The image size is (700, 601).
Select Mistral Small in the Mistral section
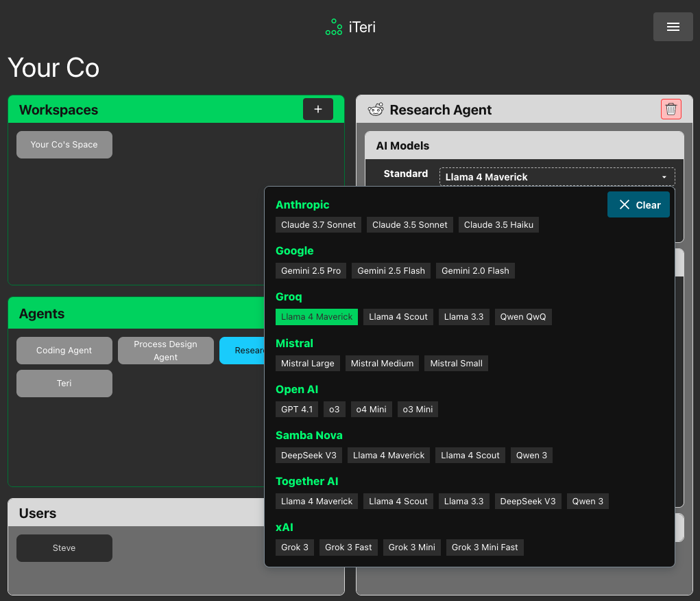pos(456,363)
